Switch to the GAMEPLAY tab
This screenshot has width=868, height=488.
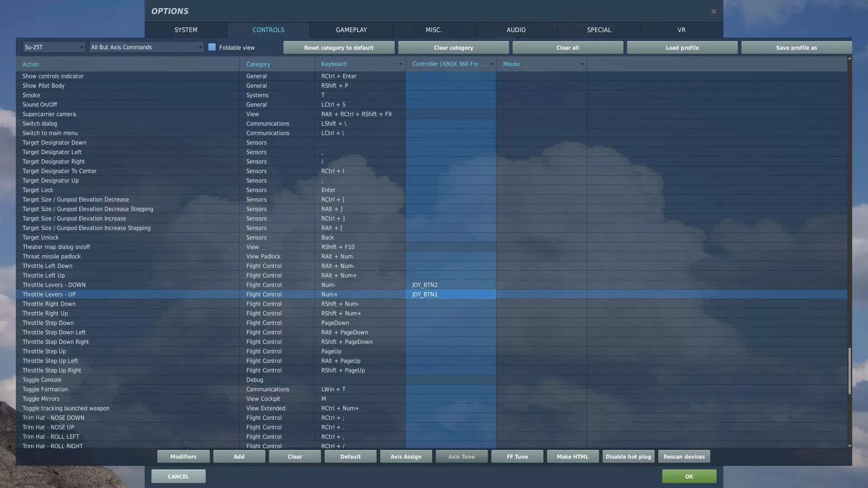[351, 30]
